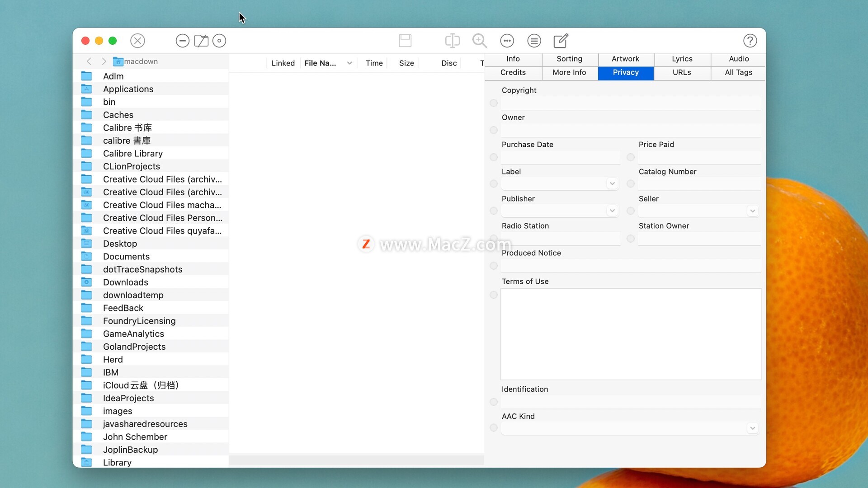Select the Calibre Library folder row
868x488 pixels.
151,154
